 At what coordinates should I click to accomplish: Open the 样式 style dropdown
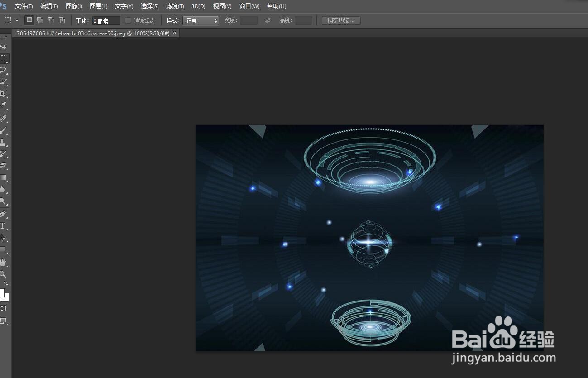point(201,20)
